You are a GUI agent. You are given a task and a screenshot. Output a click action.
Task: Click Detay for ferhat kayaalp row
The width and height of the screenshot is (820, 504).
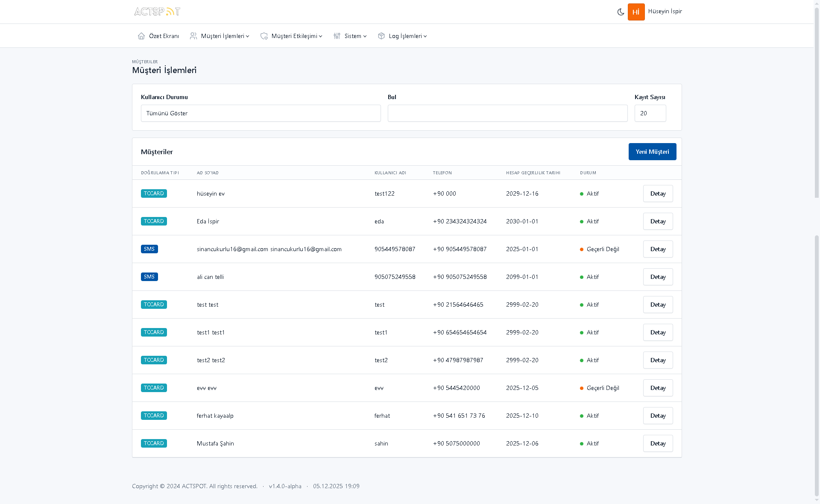click(x=658, y=416)
